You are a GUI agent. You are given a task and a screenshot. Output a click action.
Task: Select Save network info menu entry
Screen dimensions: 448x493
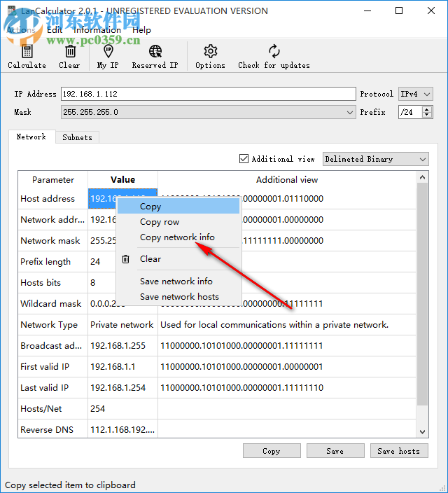178,282
